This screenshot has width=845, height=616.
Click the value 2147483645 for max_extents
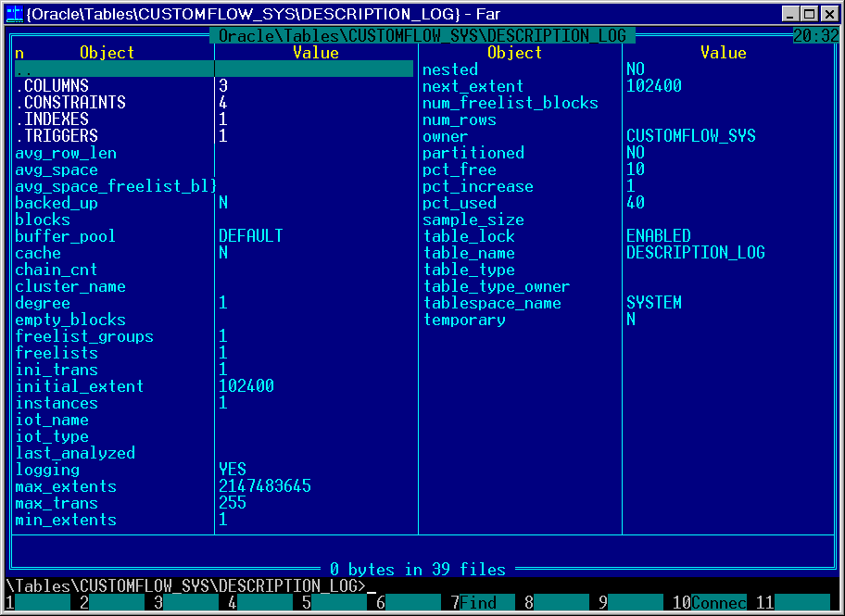click(265, 486)
